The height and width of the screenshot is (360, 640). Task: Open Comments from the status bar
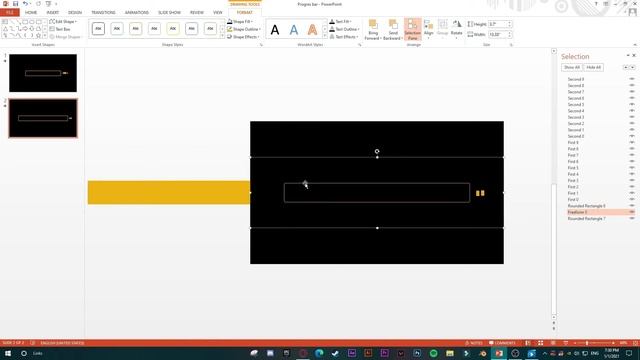pyautogui.click(x=502, y=343)
